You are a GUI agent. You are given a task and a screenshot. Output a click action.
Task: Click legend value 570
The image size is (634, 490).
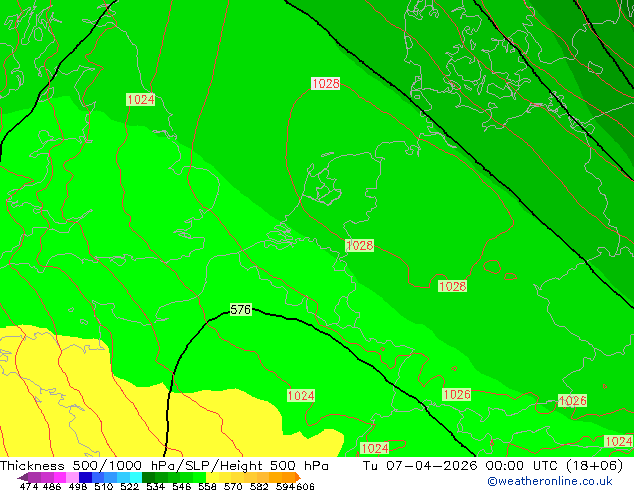coord(233,486)
